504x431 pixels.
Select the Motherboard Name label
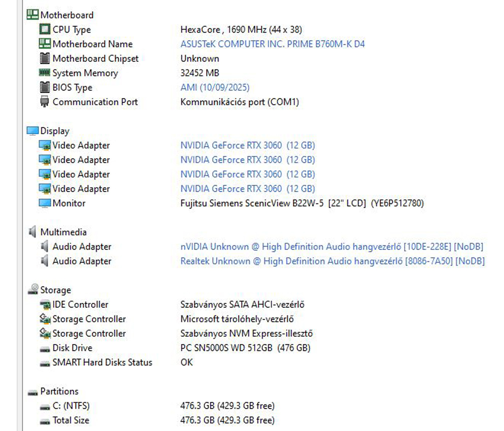click(93, 44)
